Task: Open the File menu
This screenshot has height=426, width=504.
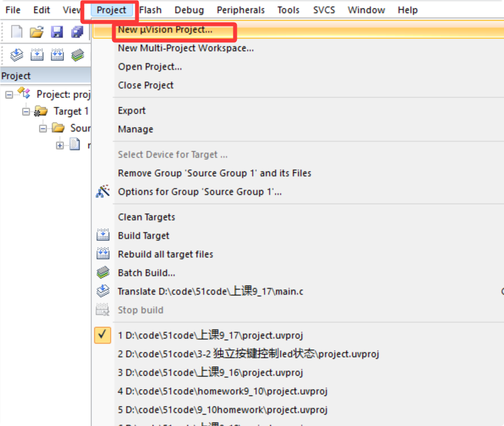Action: point(13,10)
